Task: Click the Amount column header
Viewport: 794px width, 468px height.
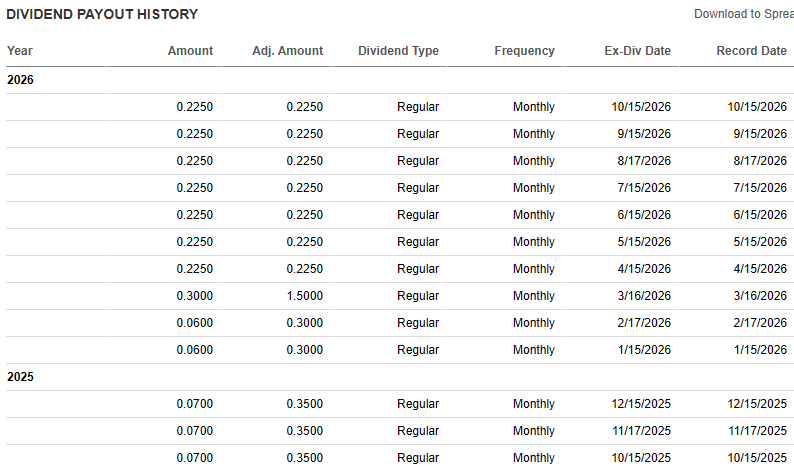Action: point(190,51)
